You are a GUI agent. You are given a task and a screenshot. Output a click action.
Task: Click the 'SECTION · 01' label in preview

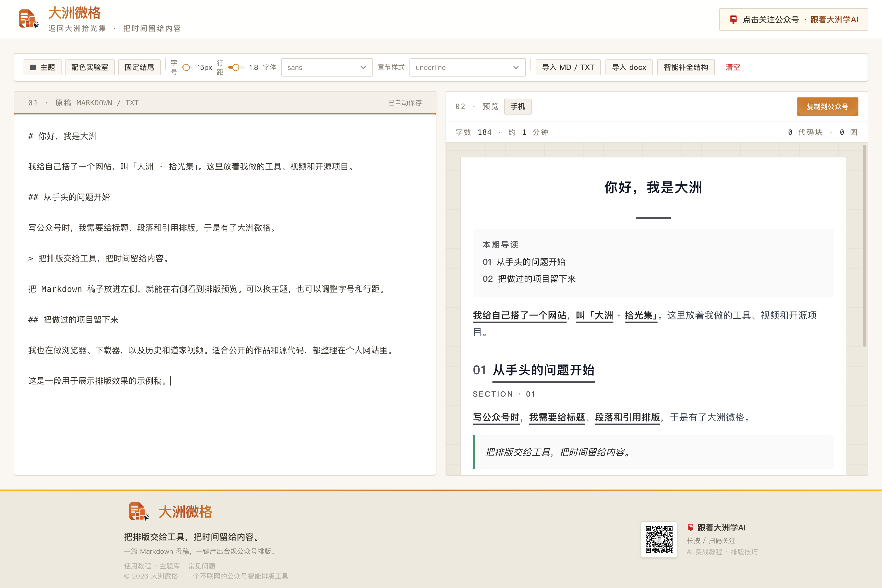coord(504,394)
